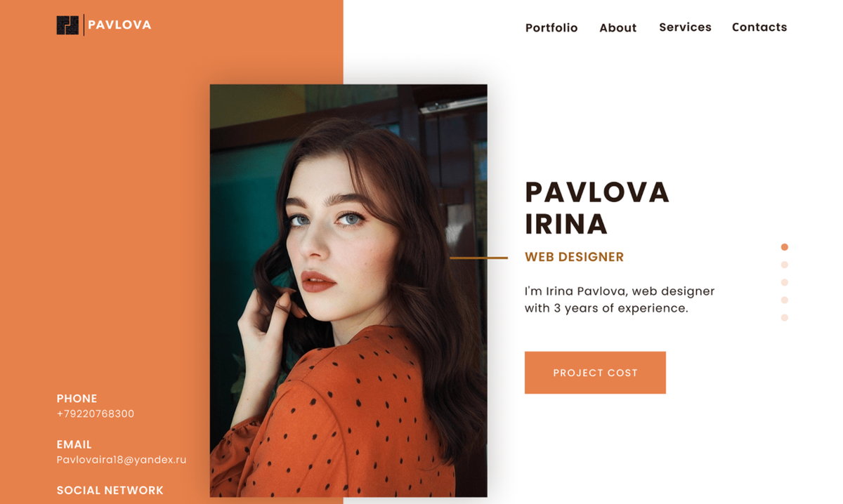The image size is (843, 504).
Task: Select the second slide indicator dot
Action: pos(785,265)
